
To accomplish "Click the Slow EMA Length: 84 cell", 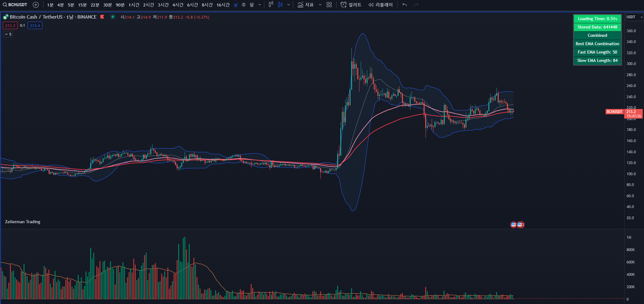I will 598,60.
